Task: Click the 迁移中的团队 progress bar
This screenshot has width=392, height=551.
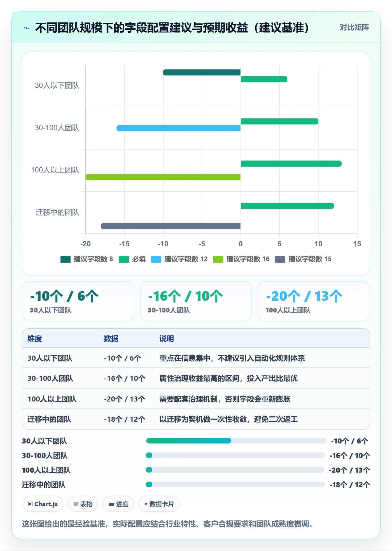Action: coord(235,484)
